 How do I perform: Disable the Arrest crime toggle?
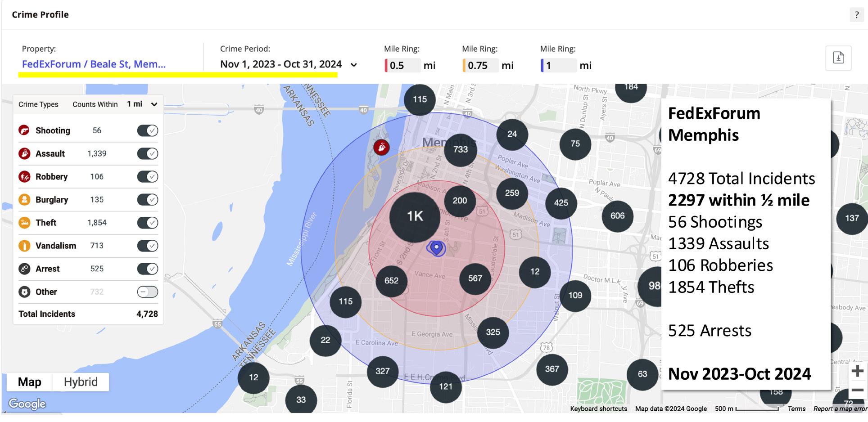pos(148,269)
